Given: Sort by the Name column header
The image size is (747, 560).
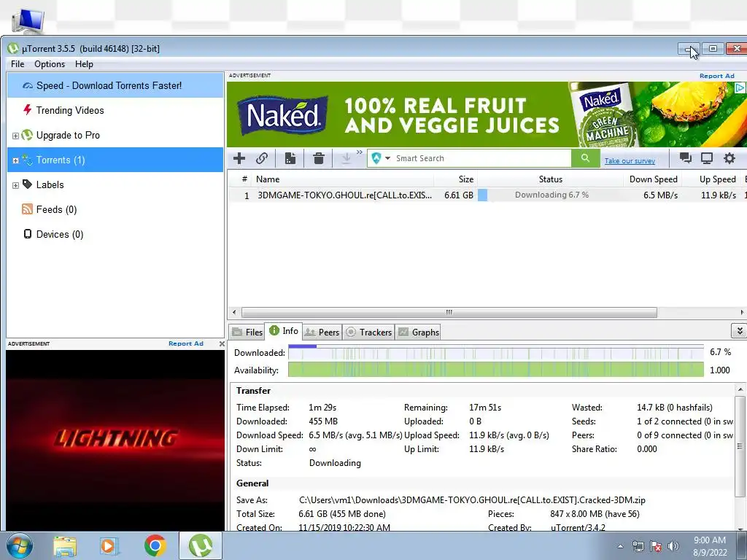Looking at the screenshot, I should click(x=343, y=179).
